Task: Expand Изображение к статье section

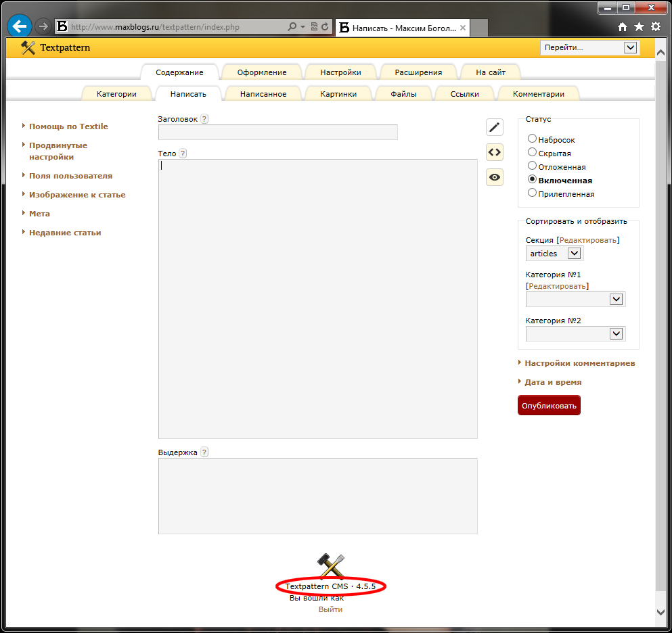Action: (x=77, y=195)
